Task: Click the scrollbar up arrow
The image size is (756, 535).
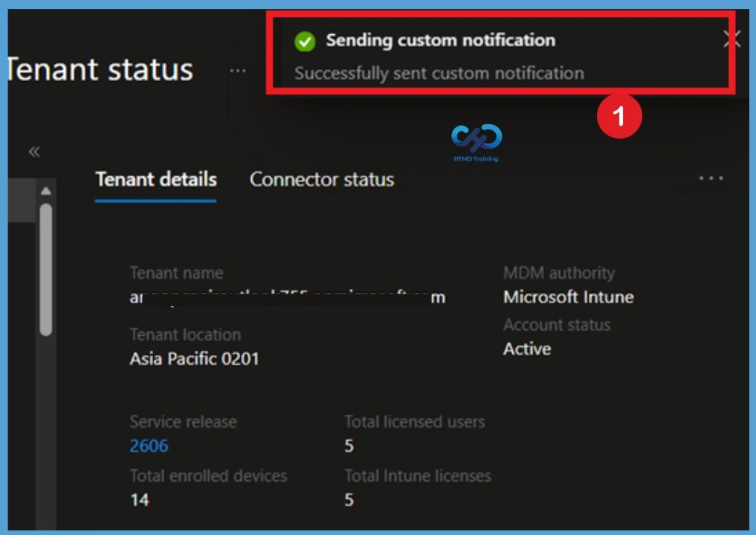Action: click(46, 192)
